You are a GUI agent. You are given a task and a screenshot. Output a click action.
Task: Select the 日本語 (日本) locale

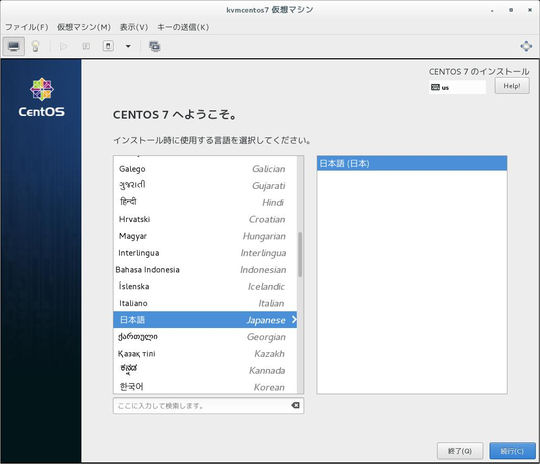(x=412, y=163)
